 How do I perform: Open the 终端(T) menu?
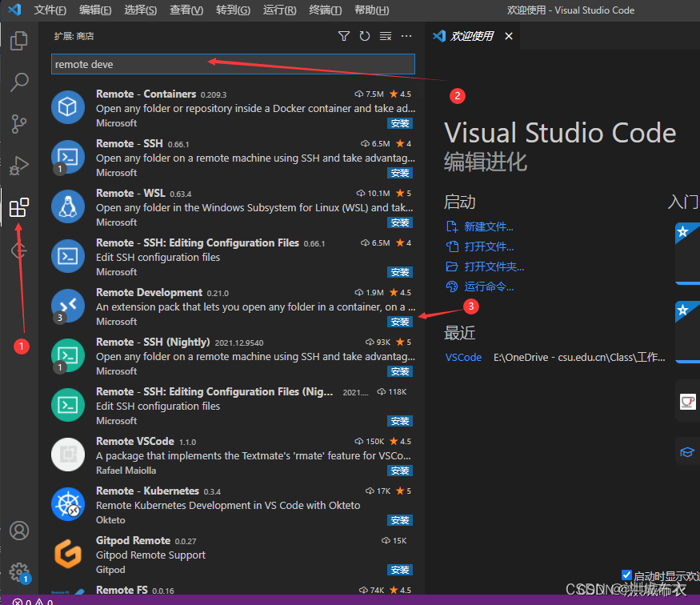pyautogui.click(x=326, y=10)
